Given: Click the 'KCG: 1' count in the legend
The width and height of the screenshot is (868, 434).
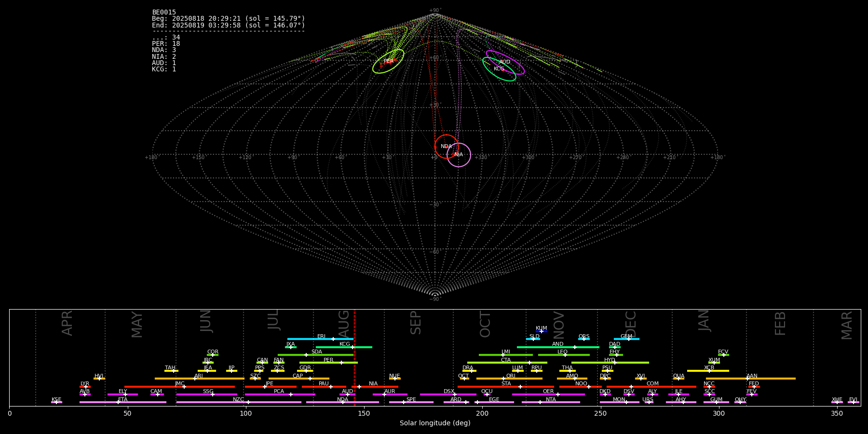Looking at the screenshot, I should click(164, 69).
